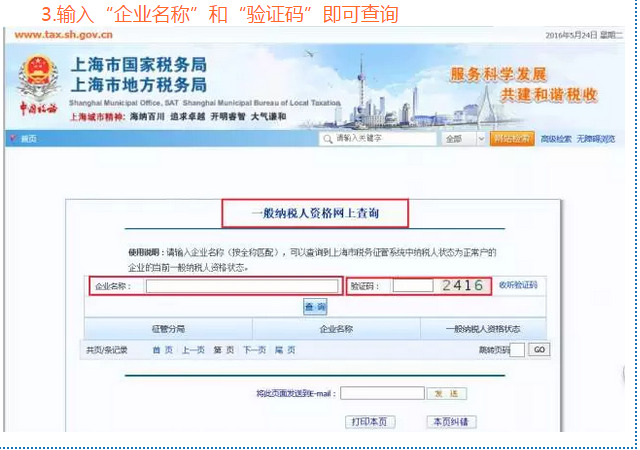Click the jump-to-page number field
This screenshot has width=640, height=450.
click(517, 350)
